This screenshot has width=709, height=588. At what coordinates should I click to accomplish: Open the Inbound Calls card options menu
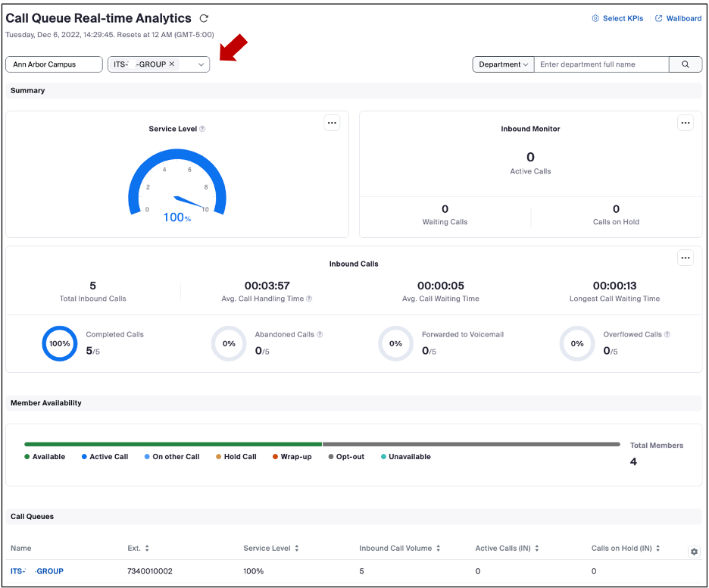point(686,258)
